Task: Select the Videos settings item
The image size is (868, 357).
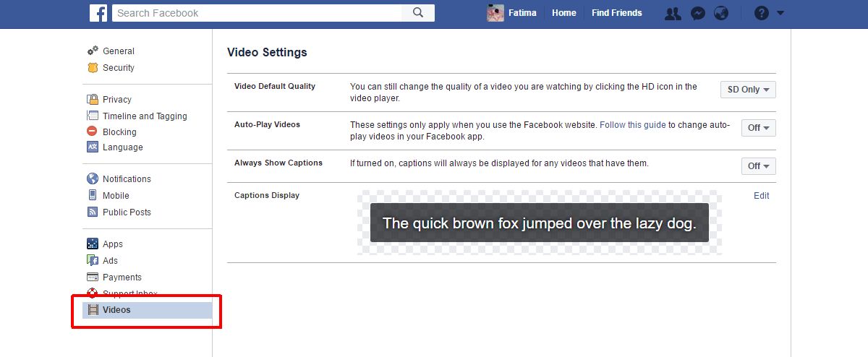Action: point(147,310)
